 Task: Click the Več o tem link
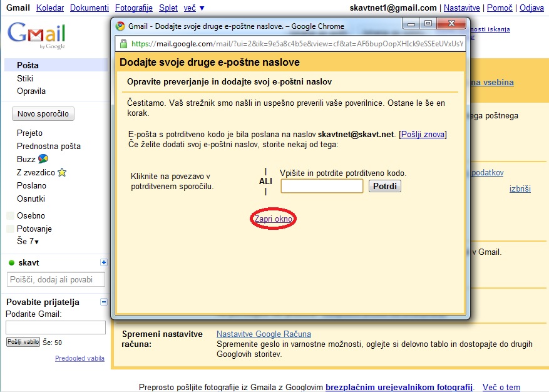coord(501,387)
